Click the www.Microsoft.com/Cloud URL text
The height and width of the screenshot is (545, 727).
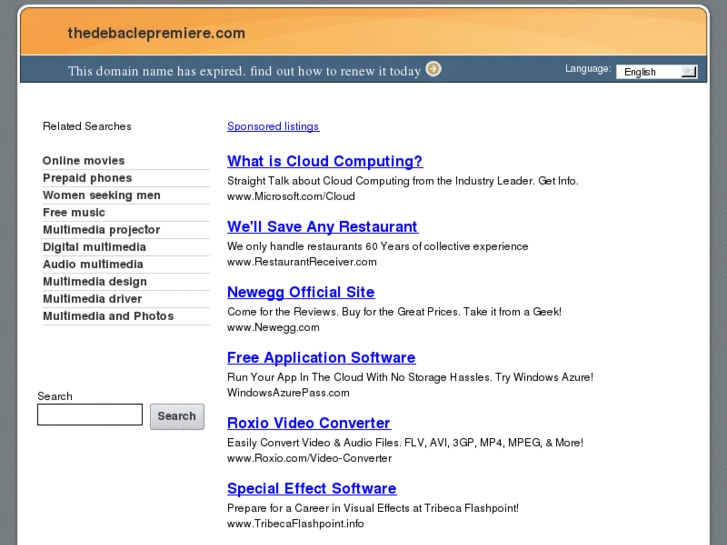point(291,196)
